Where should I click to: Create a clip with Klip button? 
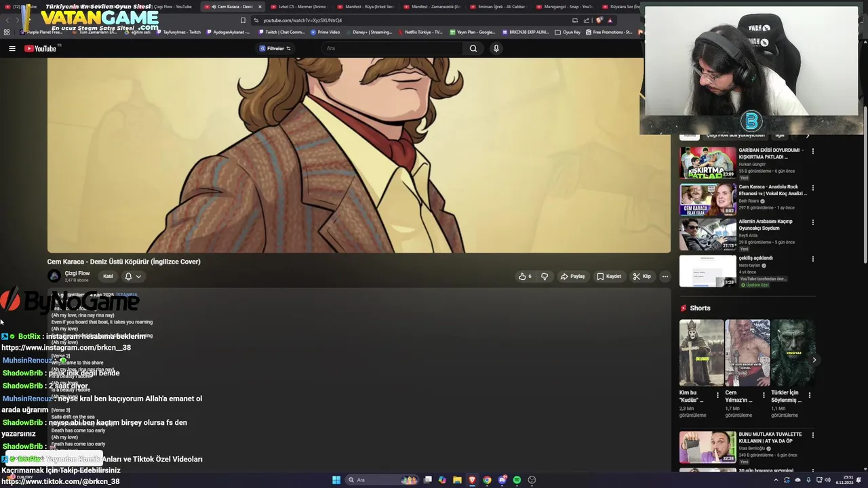[642, 276]
